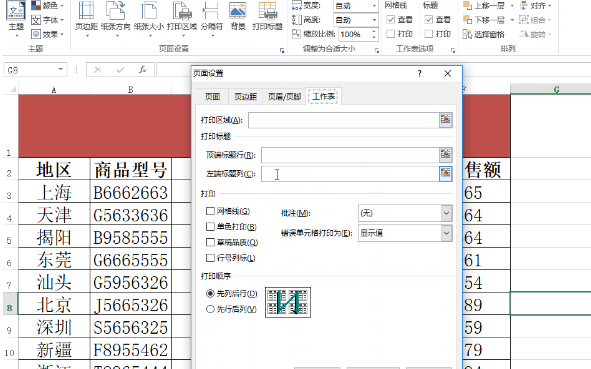
Task: Open the 纸张方向 orientation menu
Action: click(x=116, y=19)
